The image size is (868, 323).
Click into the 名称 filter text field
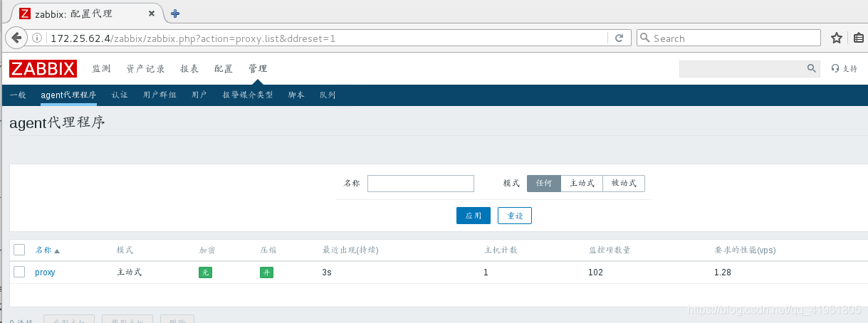coord(421,184)
